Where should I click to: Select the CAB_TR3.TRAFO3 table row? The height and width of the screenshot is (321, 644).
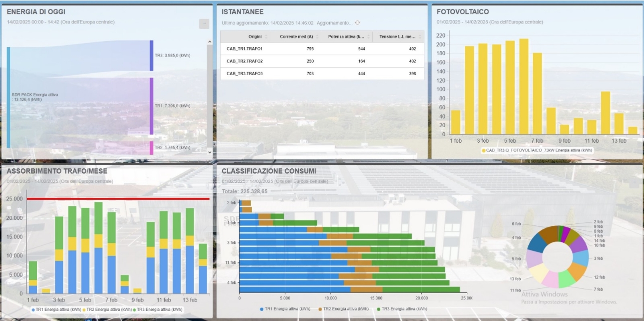tap(322, 74)
